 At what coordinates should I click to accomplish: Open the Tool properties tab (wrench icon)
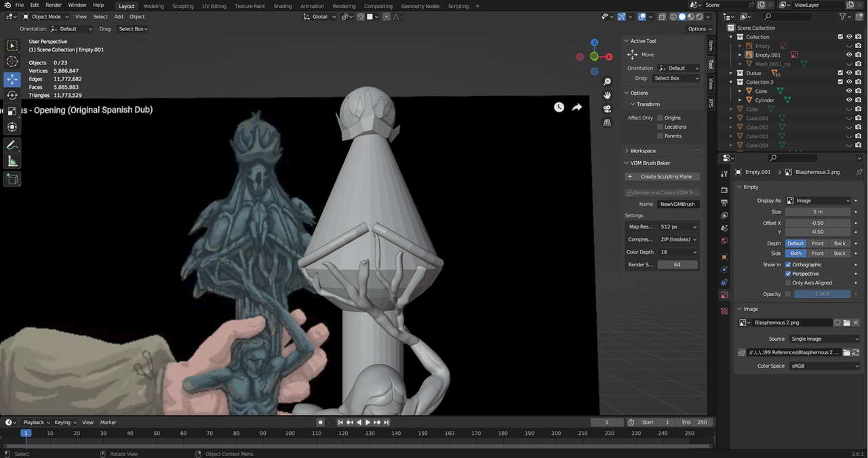coord(724,174)
